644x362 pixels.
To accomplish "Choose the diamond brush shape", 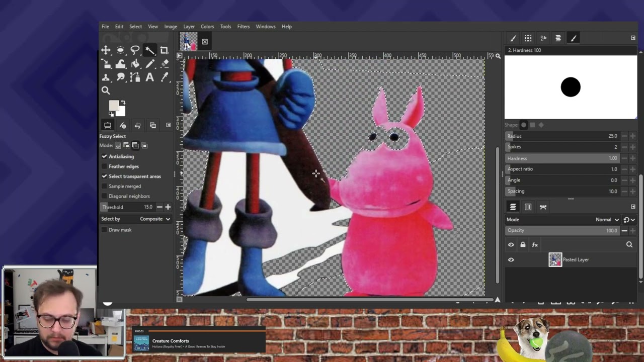I will point(542,125).
